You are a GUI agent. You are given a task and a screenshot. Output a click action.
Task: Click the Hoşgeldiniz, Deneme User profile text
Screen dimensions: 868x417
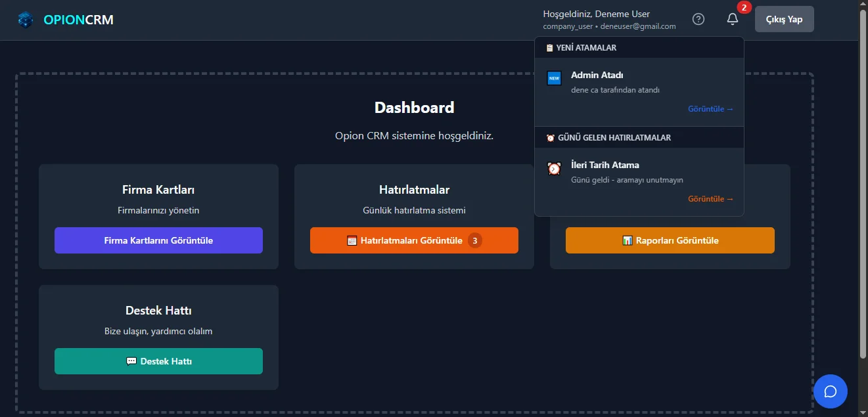coord(596,14)
